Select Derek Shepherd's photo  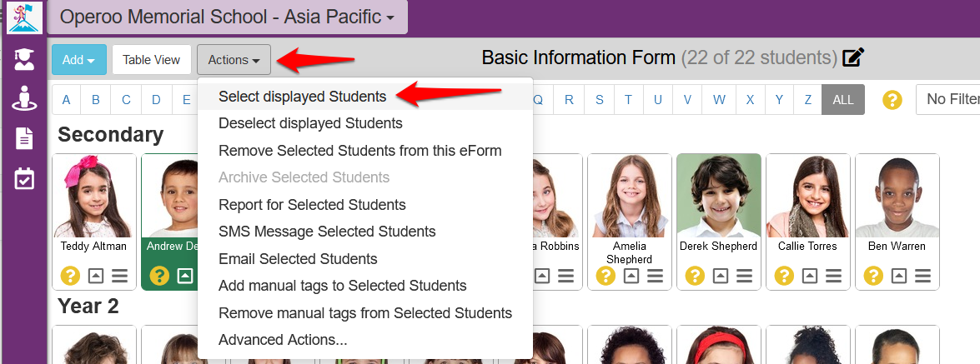(x=719, y=196)
